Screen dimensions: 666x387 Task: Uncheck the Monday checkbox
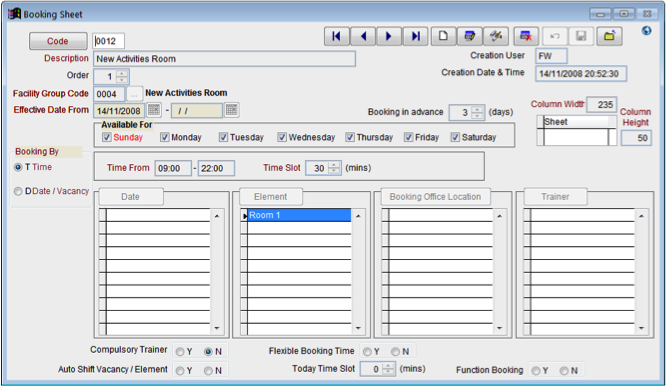click(164, 137)
